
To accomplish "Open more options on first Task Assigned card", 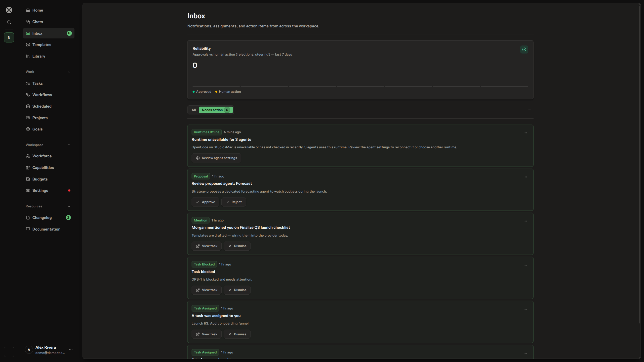I will point(525,309).
